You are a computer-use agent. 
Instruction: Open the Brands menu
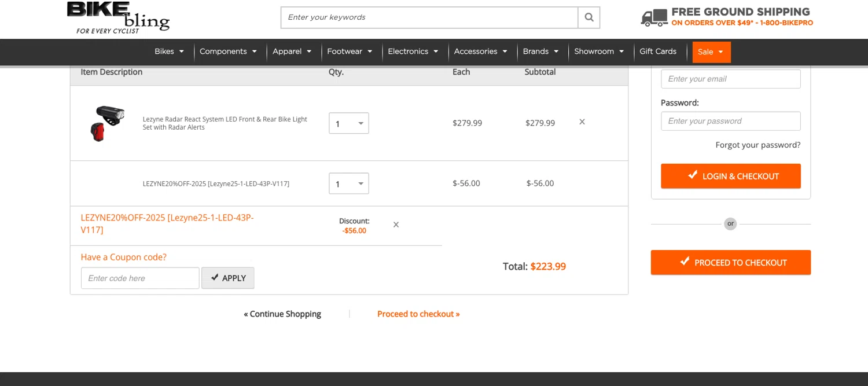(x=540, y=52)
